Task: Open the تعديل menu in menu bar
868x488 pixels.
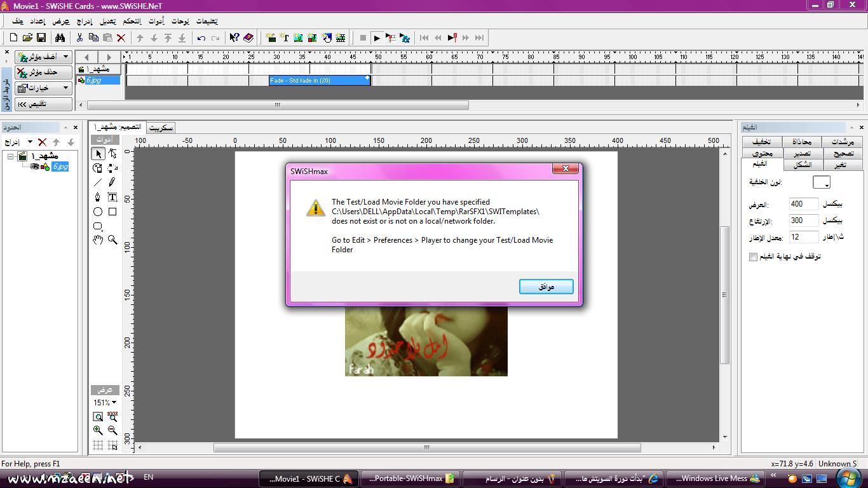Action: 107,21
